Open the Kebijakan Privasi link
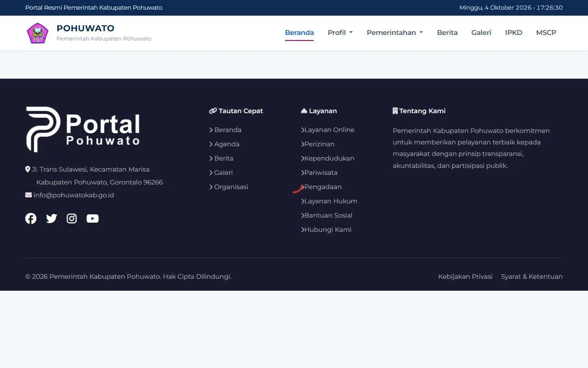Image resolution: width=588 pixels, height=368 pixels. pyautogui.click(x=465, y=276)
